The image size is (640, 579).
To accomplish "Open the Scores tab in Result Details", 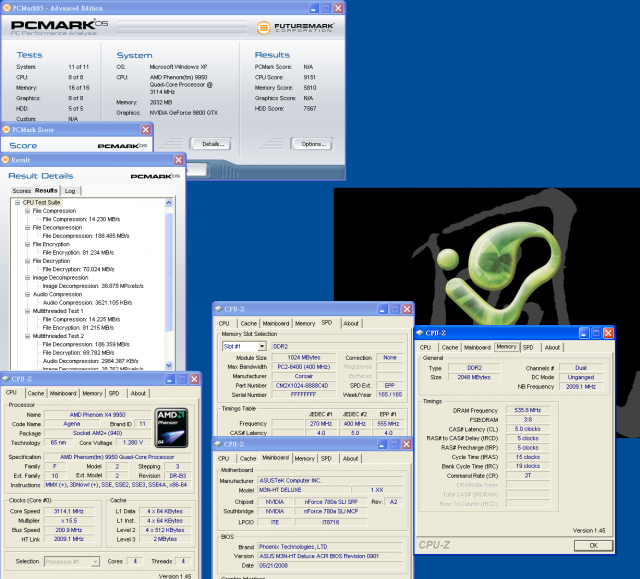I will coord(22,191).
